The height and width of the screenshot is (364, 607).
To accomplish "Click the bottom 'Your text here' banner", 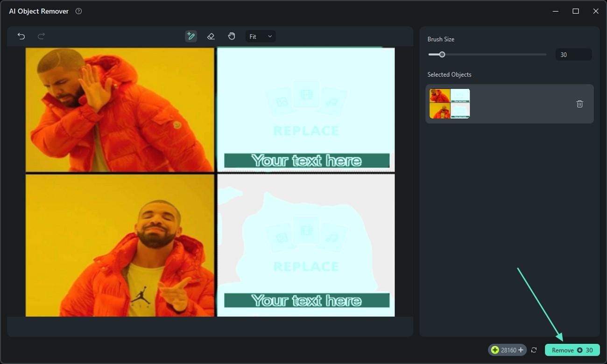I will click(x=307, y=300).
